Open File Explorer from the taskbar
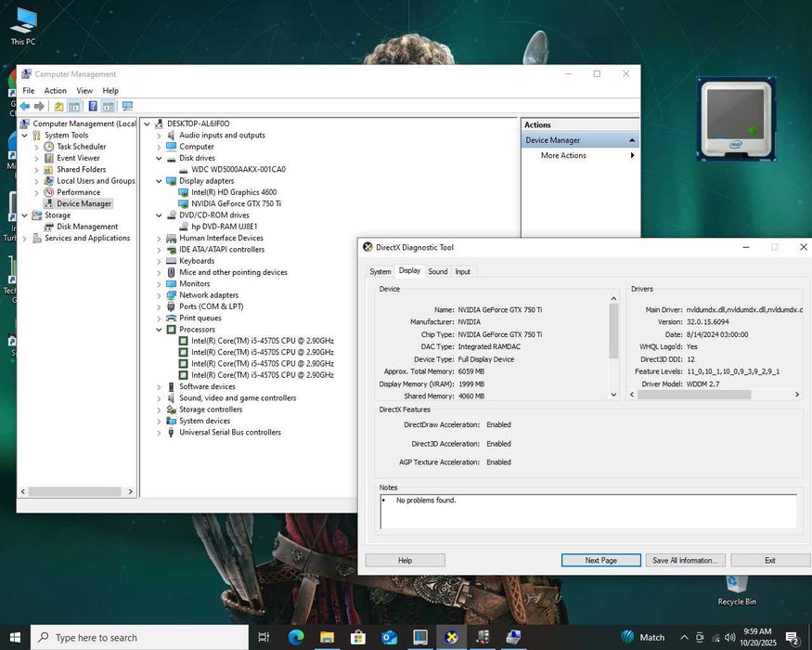The image size is (812, 650). pos(327,638)
